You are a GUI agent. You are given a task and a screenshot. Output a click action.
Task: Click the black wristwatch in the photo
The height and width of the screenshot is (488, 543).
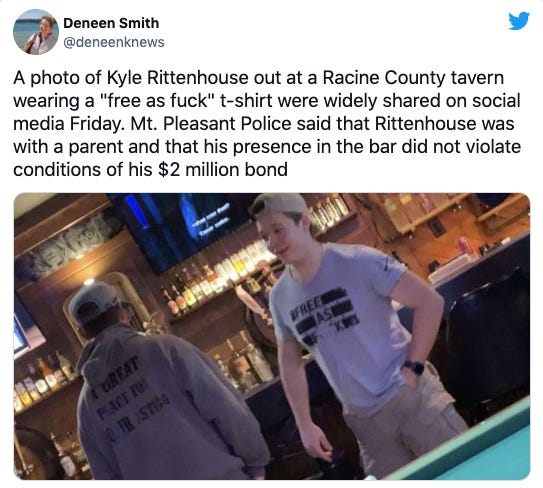414,367
